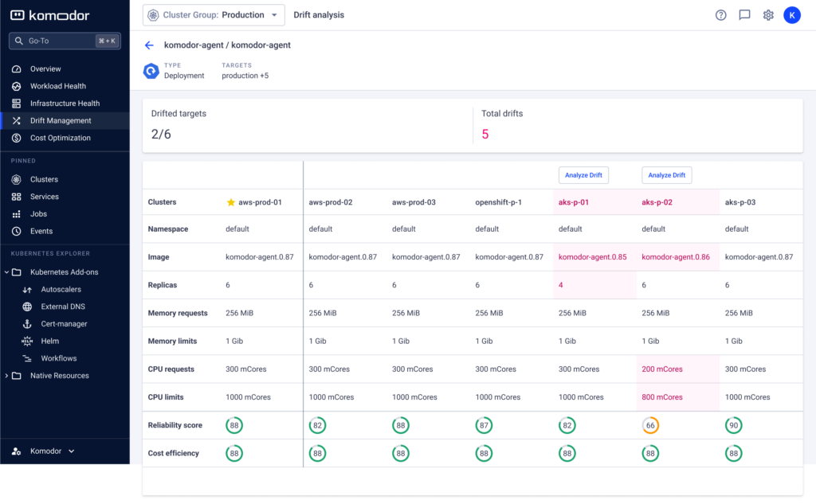Click the openshift-p-1 cluster header
This screenshot has width=816, height=504.
click(x=498, y=201)
